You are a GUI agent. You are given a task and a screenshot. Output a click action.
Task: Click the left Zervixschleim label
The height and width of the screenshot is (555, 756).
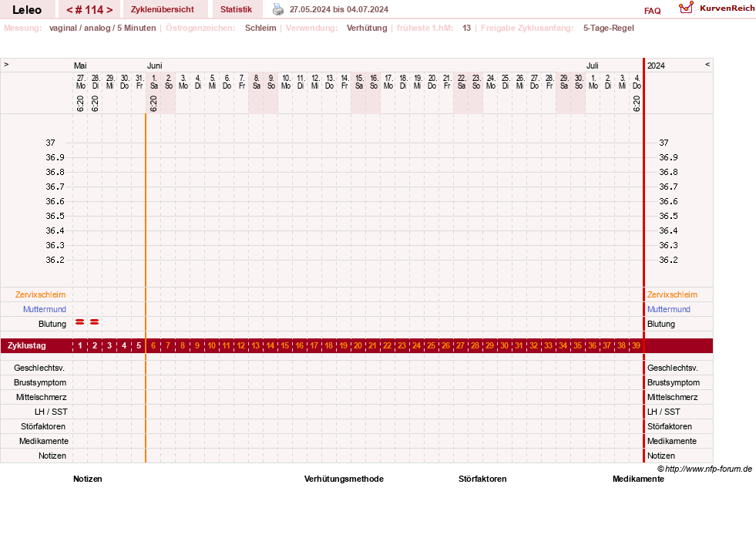(x=41, y=294)
